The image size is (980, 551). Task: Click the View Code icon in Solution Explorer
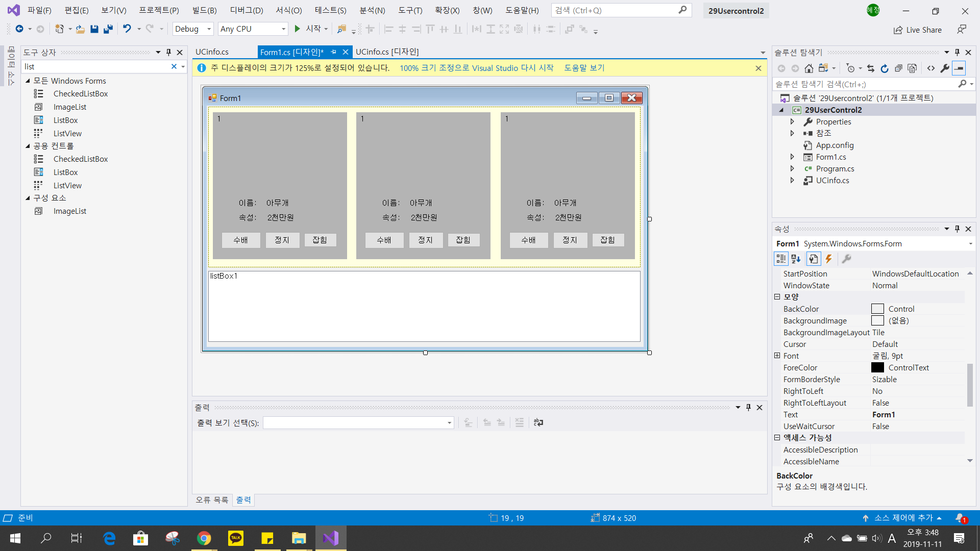pyautogui.click(x=931, y=68)
